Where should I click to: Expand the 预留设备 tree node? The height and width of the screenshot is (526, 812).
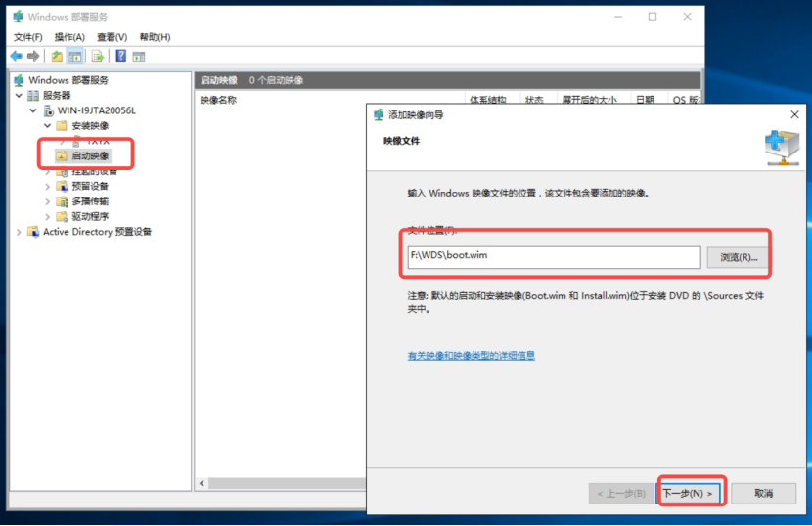(48, 187)
